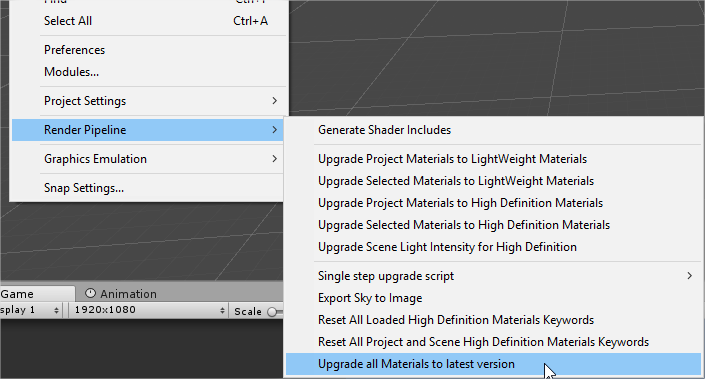Image resolution: width=705 pixels, height=379 pixels.
Task: Open the Display 1 dropdown
Action: 30,310
